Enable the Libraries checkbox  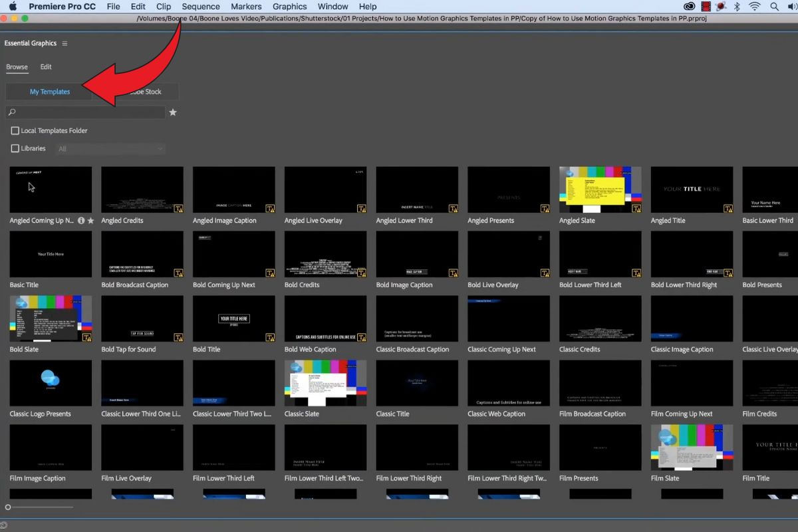[x=15, y=149]
